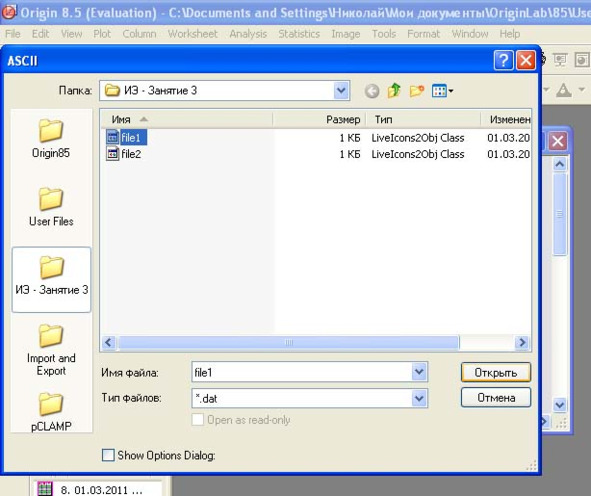Click the help question mark in ASCII dialog
Viewport: 591px width, 496px height.
[x=504, y=60]
